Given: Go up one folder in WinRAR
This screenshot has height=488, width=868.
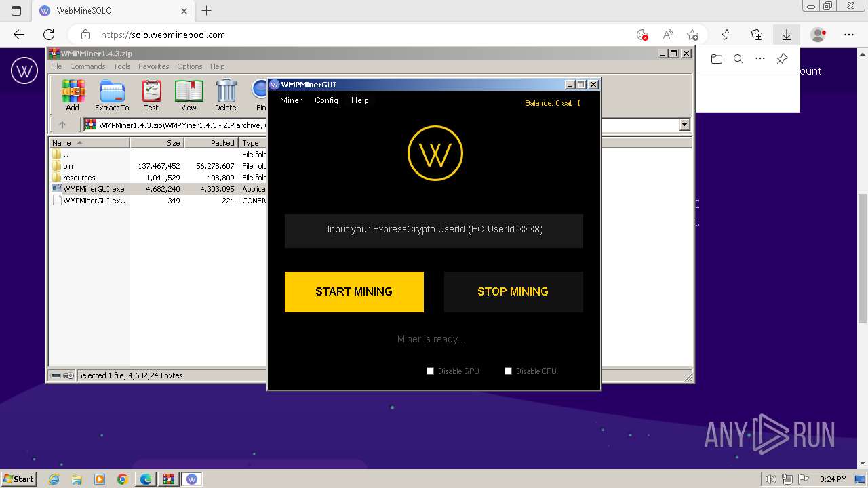Looking at the screenshot, I should coord(62,125).
